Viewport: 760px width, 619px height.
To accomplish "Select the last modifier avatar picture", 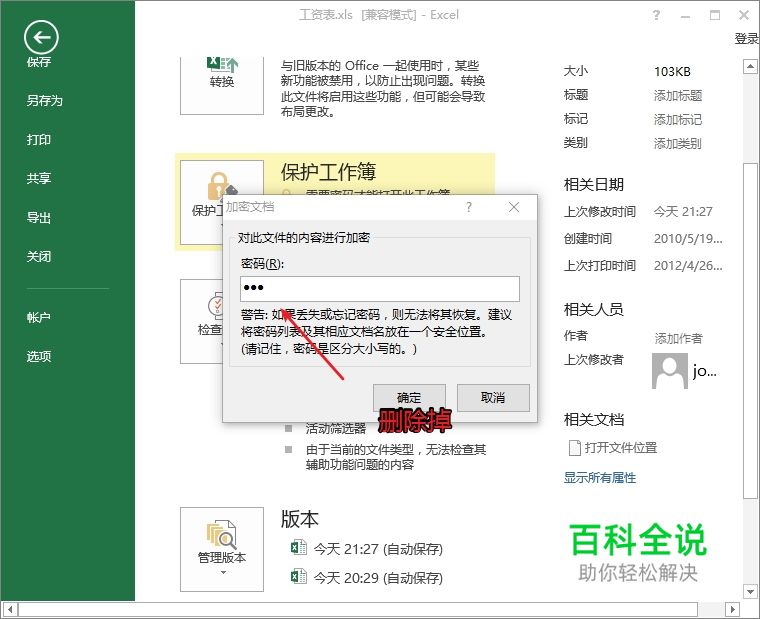I will pos(670,371).
